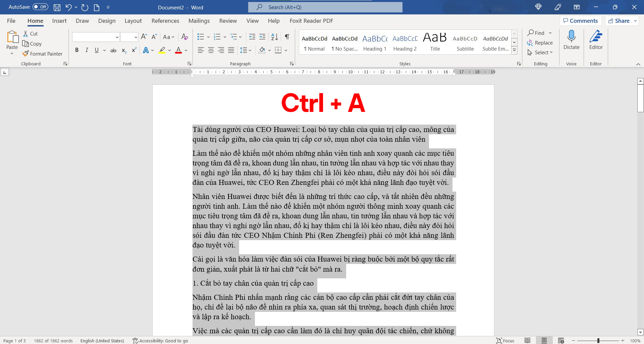Click the Save icon in title bar
Image resolution: width=644 pixels, height=344 pixels.
coord(57,7)
